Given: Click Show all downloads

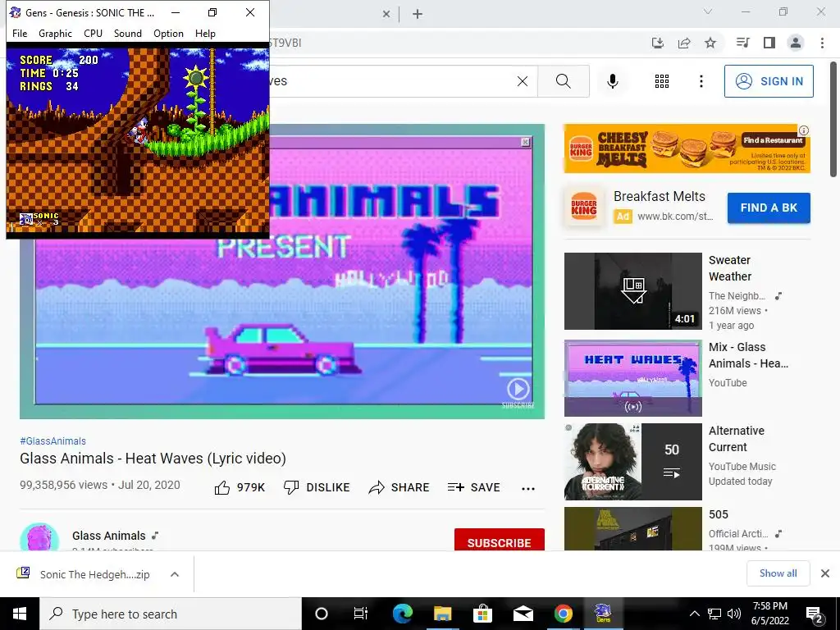Looking at the screenshot, I should coord(778,573).
